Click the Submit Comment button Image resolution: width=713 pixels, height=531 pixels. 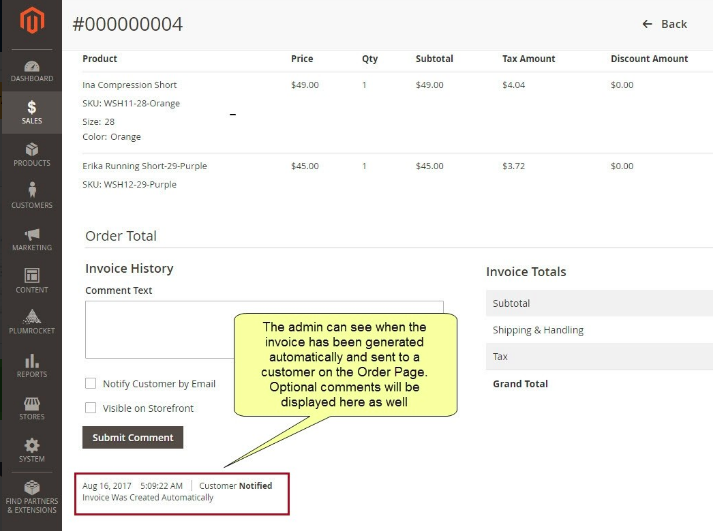[x=132, y=437]
